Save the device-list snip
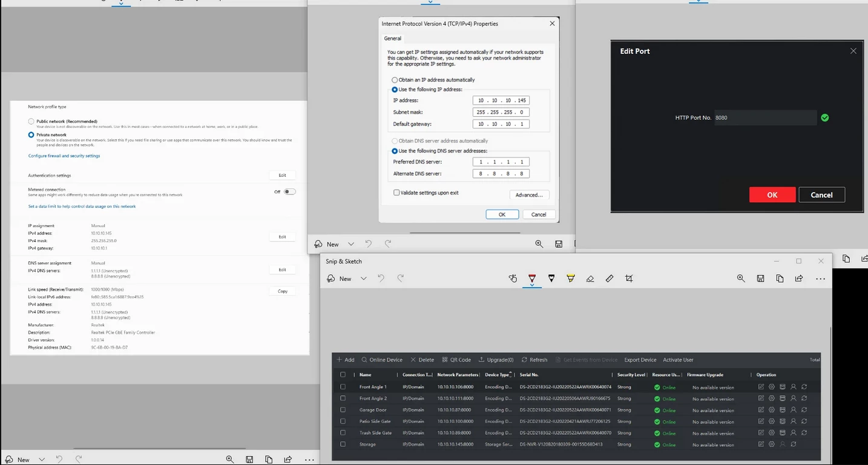868x465 pixels. (760, 279)
